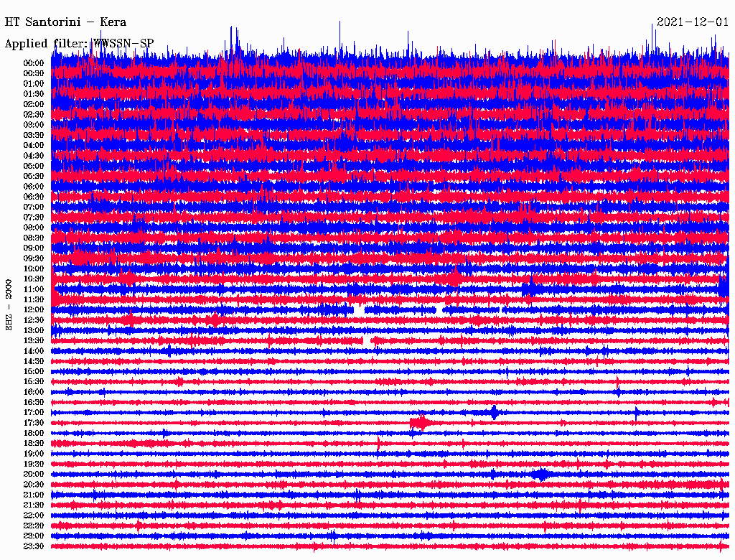Click the blue event spike on 20:00 trace
The width and height of the screenshot is (735, 560).
[541, 475]
